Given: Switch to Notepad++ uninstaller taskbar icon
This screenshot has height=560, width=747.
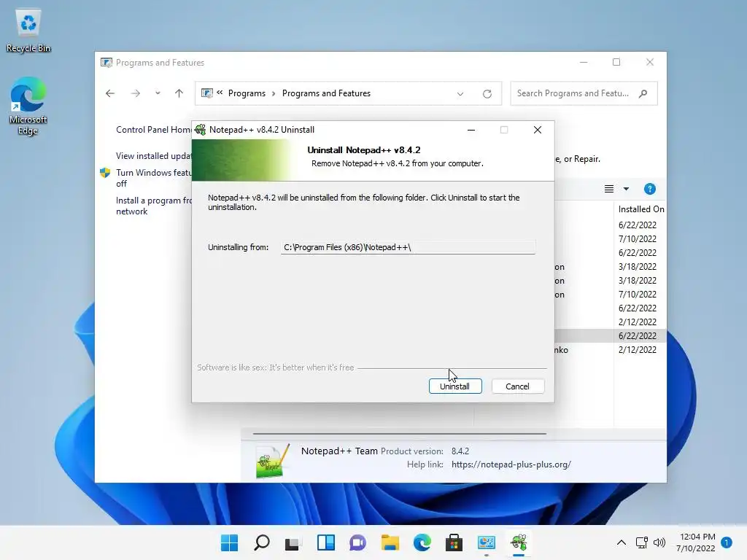Looking at the screenshot, I should tap(519, 542).
